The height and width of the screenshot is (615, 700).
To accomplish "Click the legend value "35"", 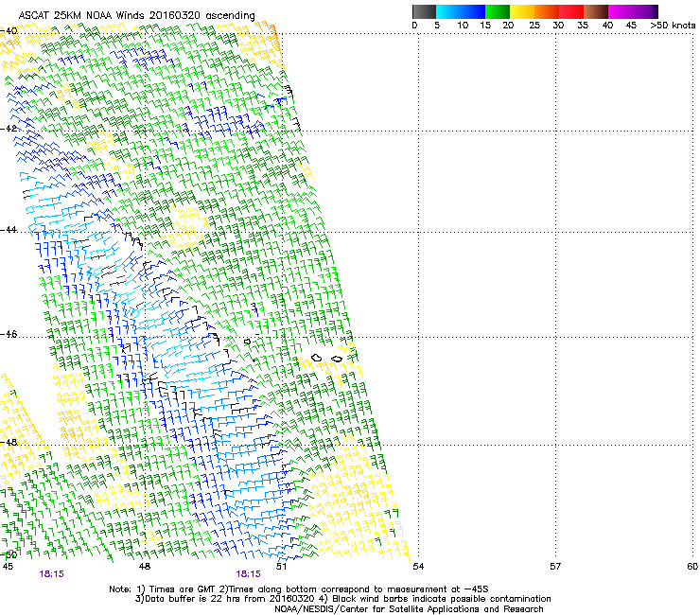I will [583, 25].
